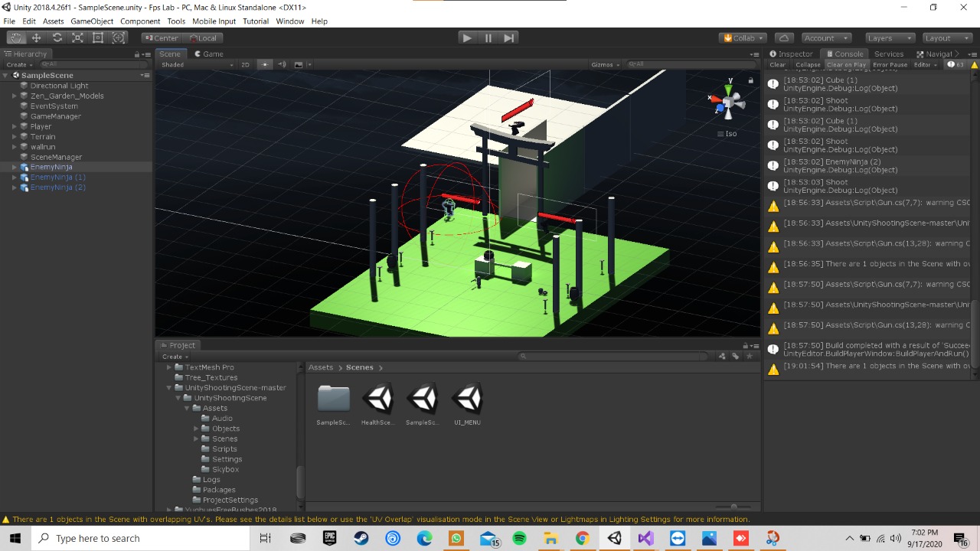Screen dimensions: 980x551
Task: Select the UI_MENU scene asset
Action: pos(467,406)
